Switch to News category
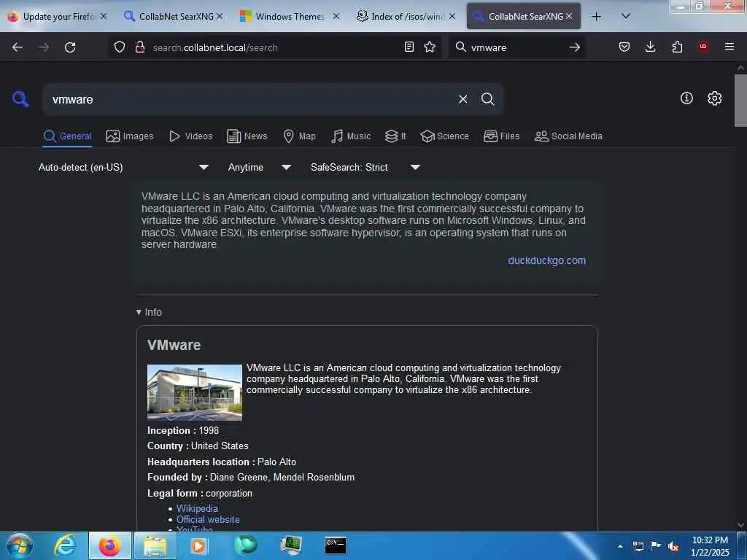This screenshot has height=560, width=747. point(247,136)
